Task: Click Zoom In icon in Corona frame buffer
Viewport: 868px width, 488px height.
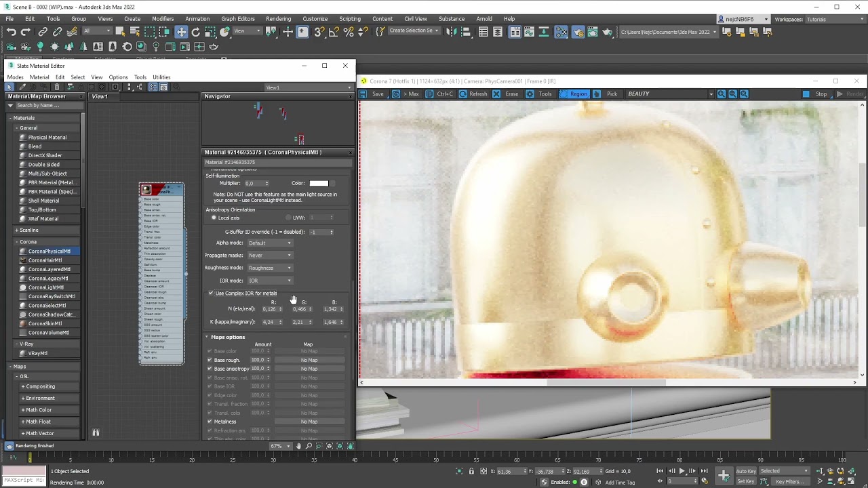Action: click(721, 94)
